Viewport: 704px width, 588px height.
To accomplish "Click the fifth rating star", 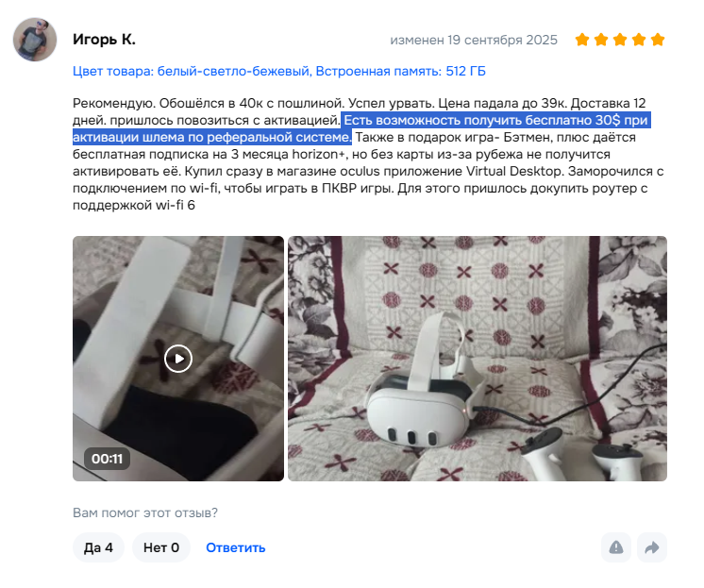I will coord(658,40).
